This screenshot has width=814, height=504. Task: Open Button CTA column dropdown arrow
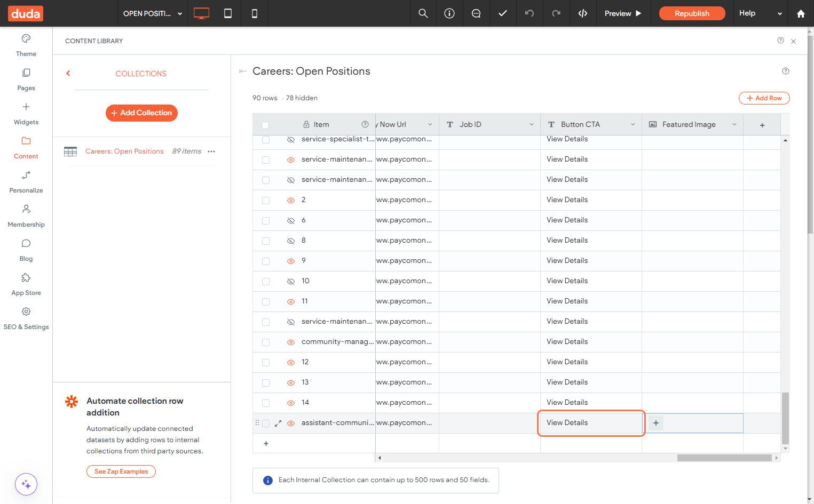633,124
